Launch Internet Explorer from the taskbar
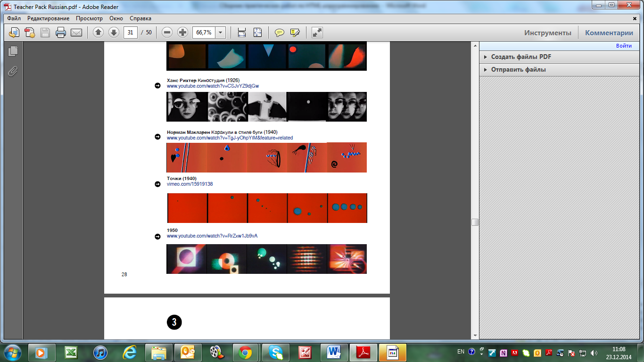 pyautogui.click(x=130, y=353)
